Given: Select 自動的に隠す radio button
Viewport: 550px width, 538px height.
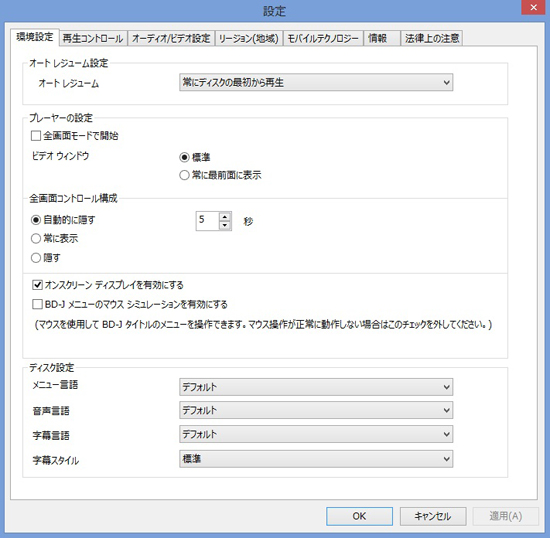Looking at the screenshot, I should [x=36, y=220].
